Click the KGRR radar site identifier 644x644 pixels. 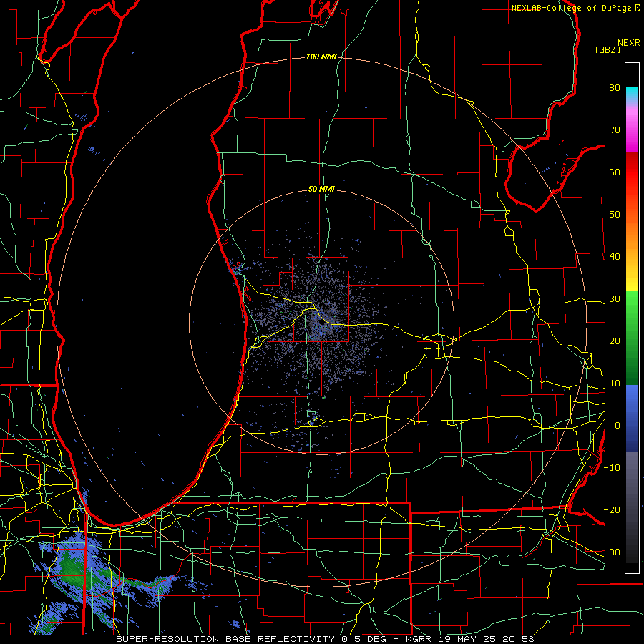pyautogui.click(x=418, y=639)
